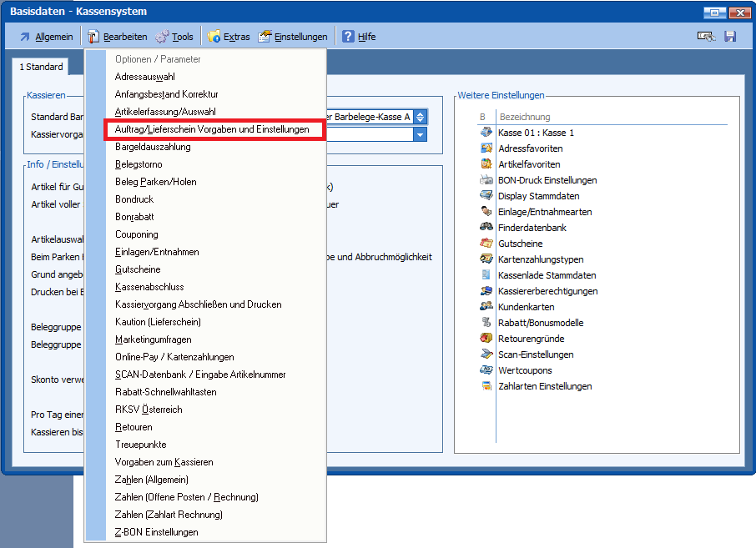Click the Scan-Einstellungen icon
The image size is (756, 548).
[x=486, y=354]
